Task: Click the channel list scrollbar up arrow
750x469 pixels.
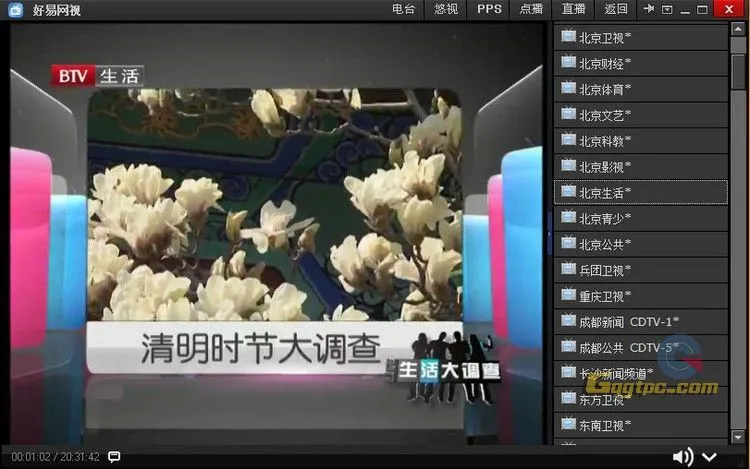Action: [x=738, y=29]
